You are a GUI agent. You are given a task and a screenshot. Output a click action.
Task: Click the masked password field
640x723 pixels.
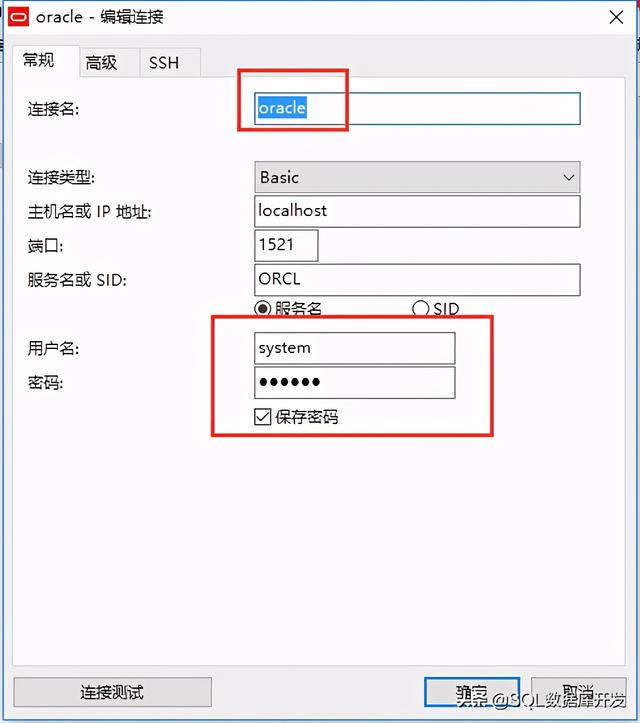click(355, 383)
